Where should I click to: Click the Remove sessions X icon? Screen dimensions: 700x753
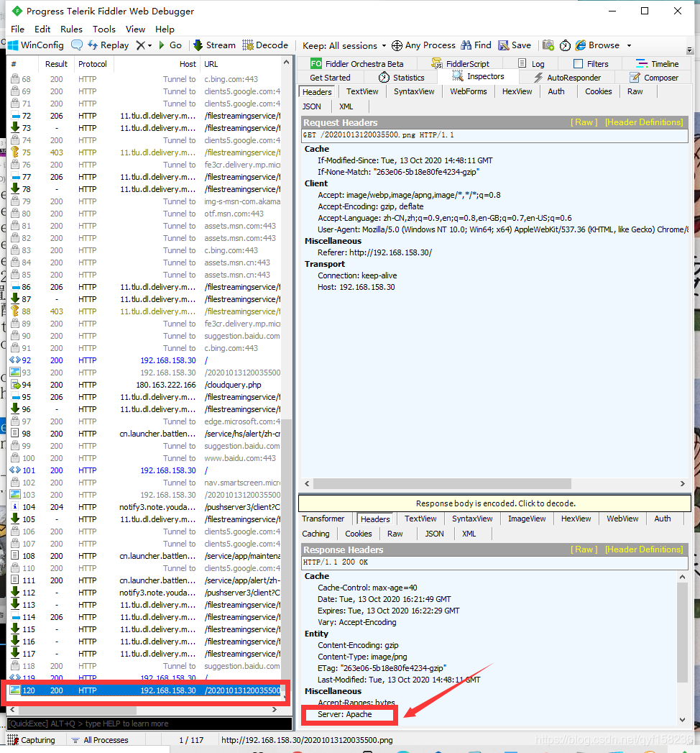[x=140, y=45]
